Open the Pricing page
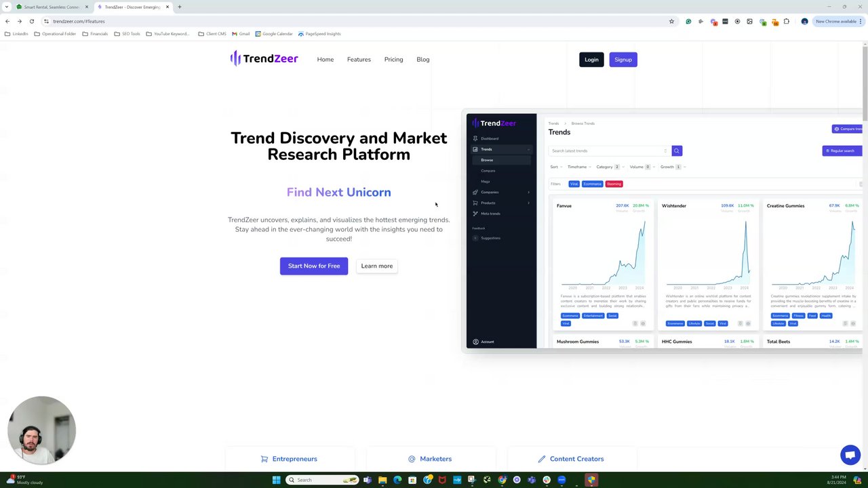 coord(393,60)
